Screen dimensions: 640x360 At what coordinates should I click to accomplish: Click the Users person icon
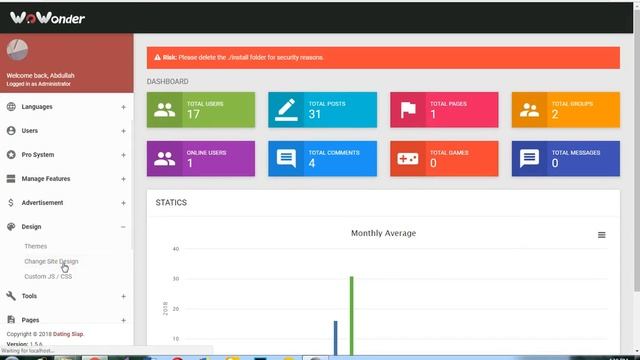(11, 131)
